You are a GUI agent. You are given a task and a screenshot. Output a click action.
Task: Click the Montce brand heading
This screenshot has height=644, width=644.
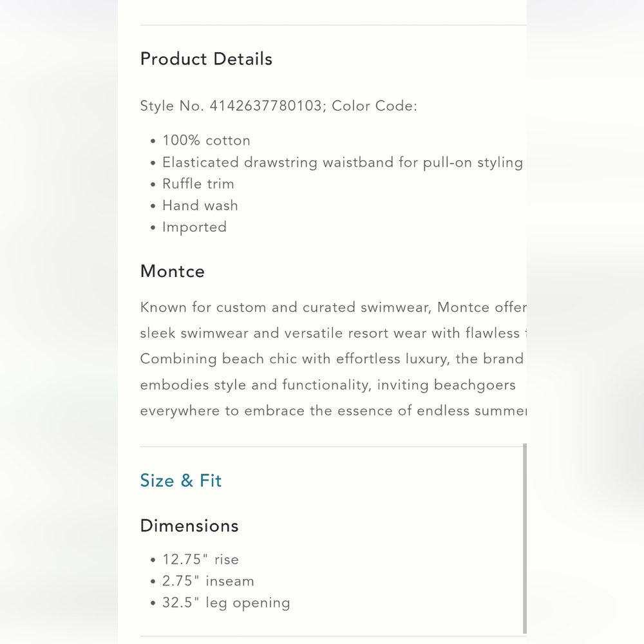173,271
